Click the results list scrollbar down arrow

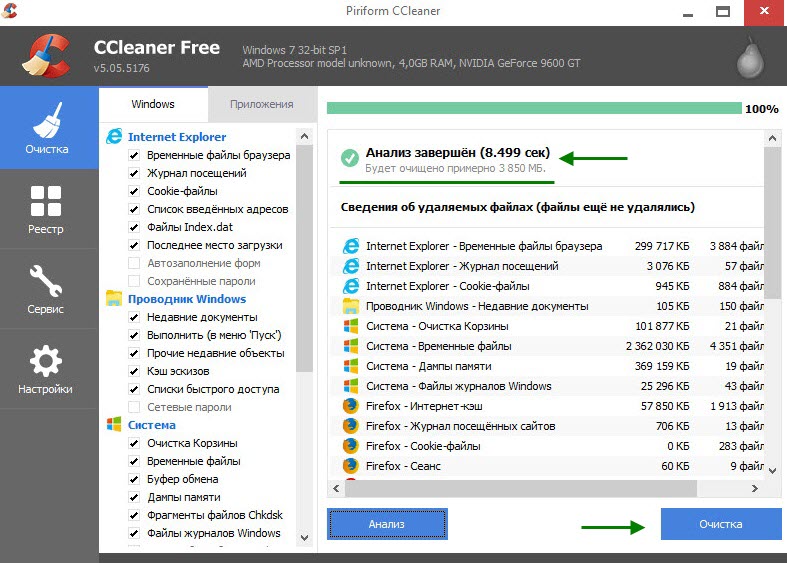(x=771, y=469)
